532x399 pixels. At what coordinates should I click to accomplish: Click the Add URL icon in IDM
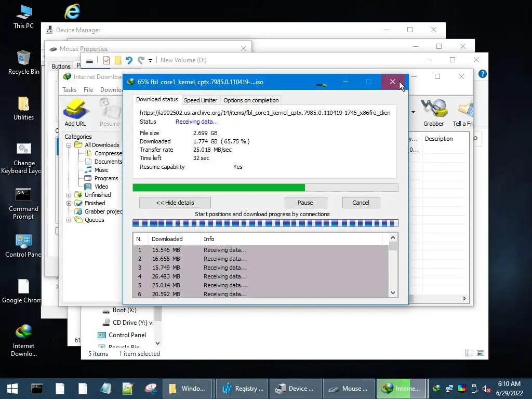[75, 112]
